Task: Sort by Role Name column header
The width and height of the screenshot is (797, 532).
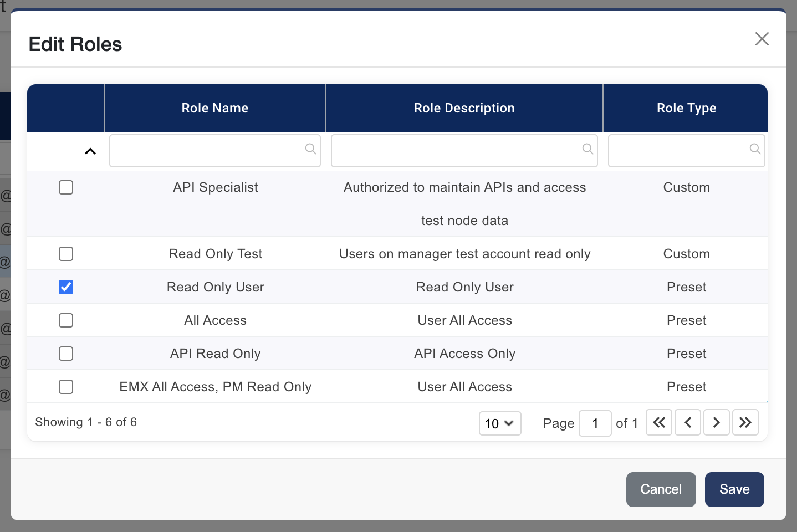Action: (214, 108)
